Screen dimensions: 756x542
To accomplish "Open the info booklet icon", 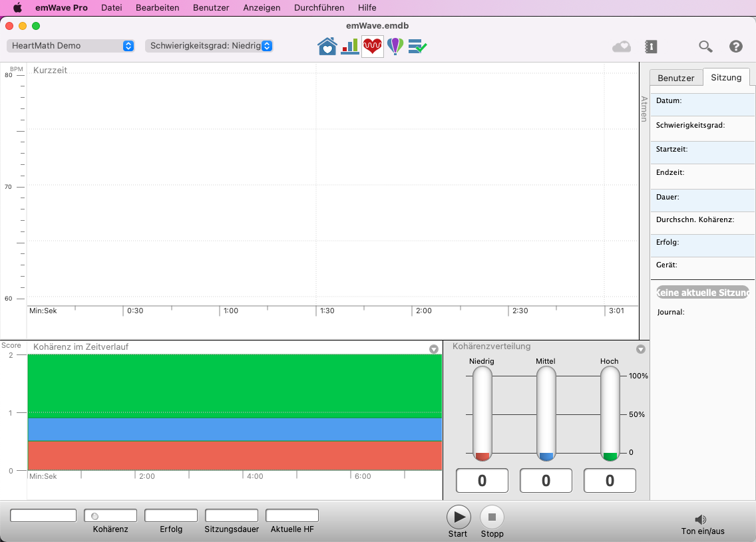I will [651, 47].
